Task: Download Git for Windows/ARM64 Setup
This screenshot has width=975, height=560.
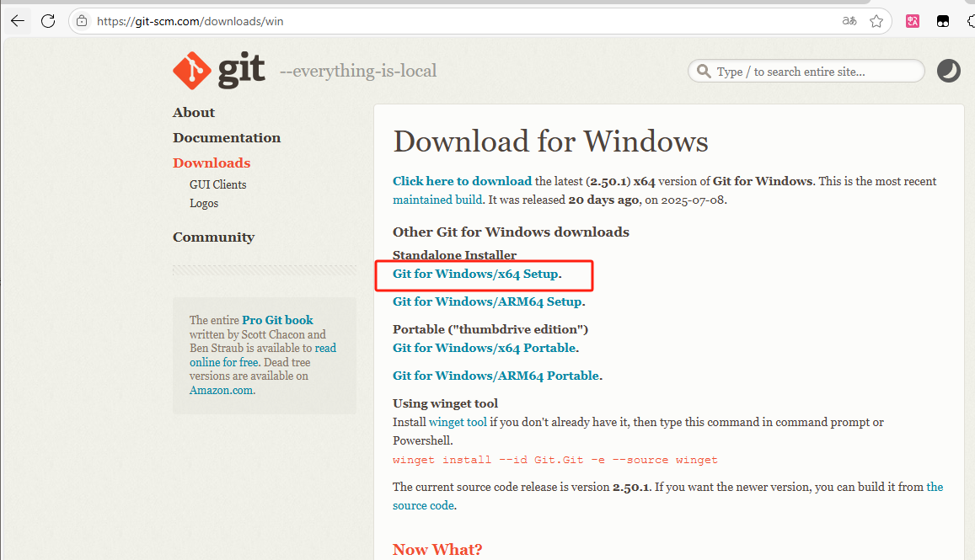Action: (487, 301)
